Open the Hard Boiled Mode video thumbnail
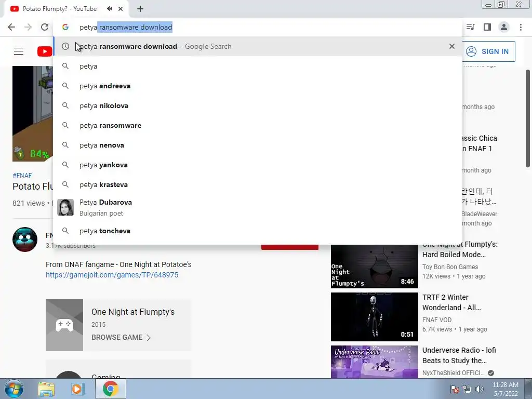 (x=375, y=266)
